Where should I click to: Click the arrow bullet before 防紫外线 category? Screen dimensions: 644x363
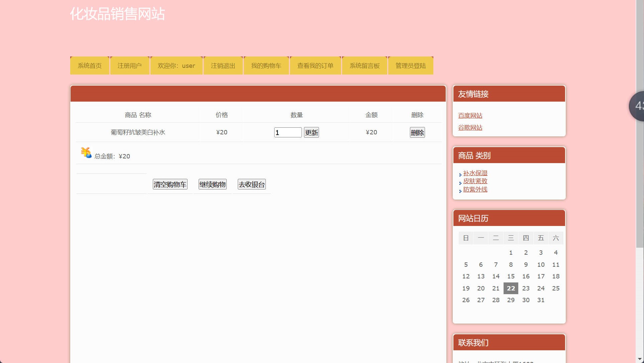[461, 191]
